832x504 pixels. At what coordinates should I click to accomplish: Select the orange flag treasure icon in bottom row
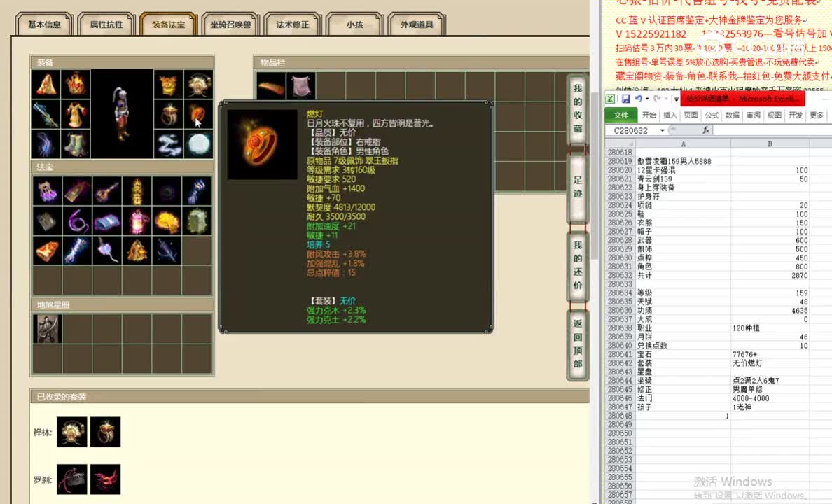click(47, 251)
